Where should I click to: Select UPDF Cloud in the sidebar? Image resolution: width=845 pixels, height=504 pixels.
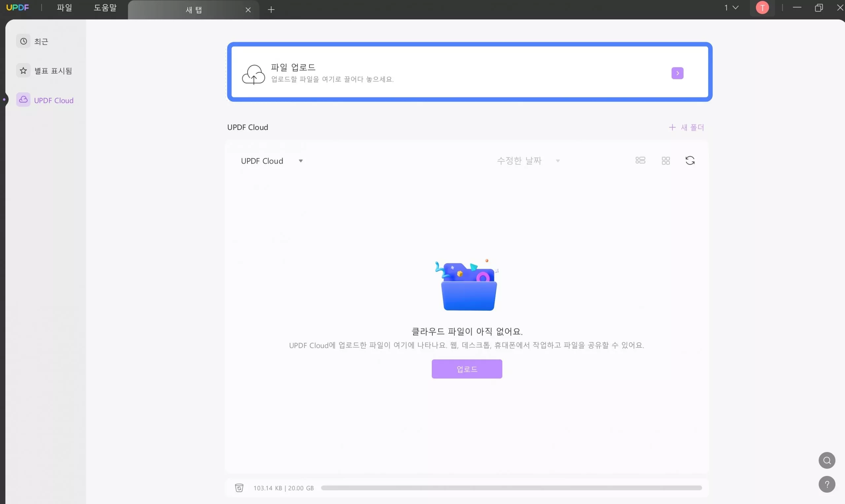[x=45, y=100]
